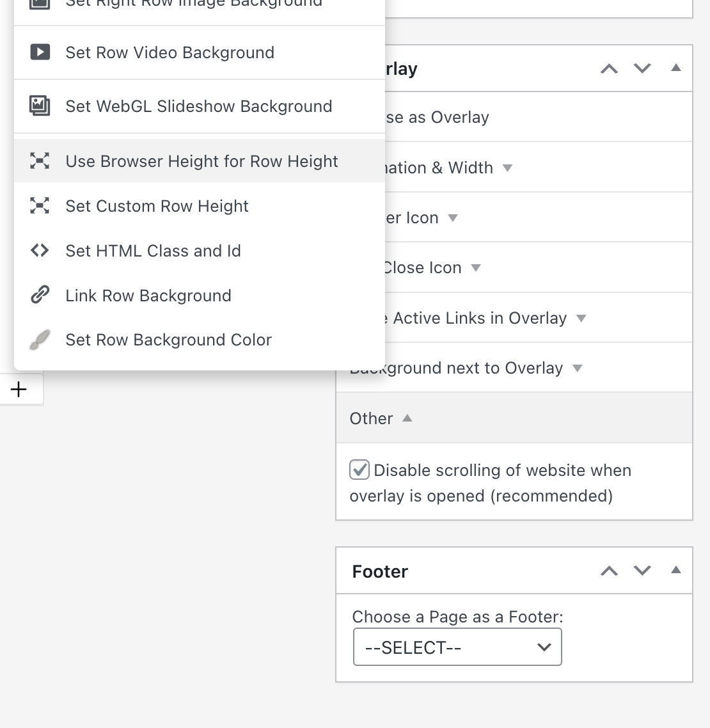Choose Use Browser Height for Row Height

(x=201, y=161)
